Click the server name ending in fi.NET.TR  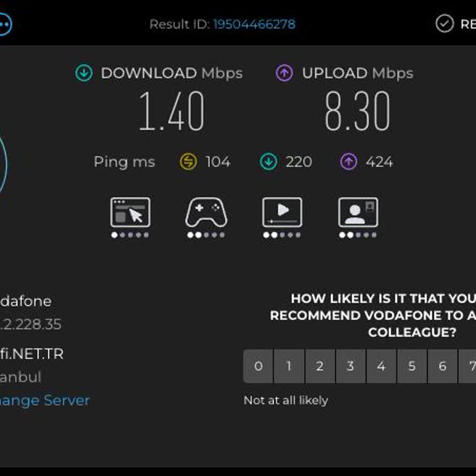coord(32,354)
